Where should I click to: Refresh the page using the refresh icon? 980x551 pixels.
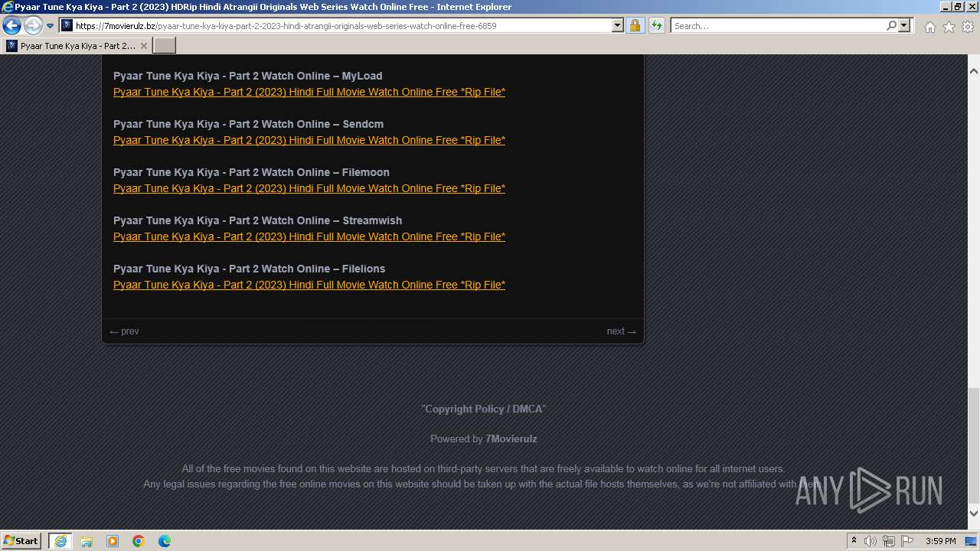coord(656,26)
